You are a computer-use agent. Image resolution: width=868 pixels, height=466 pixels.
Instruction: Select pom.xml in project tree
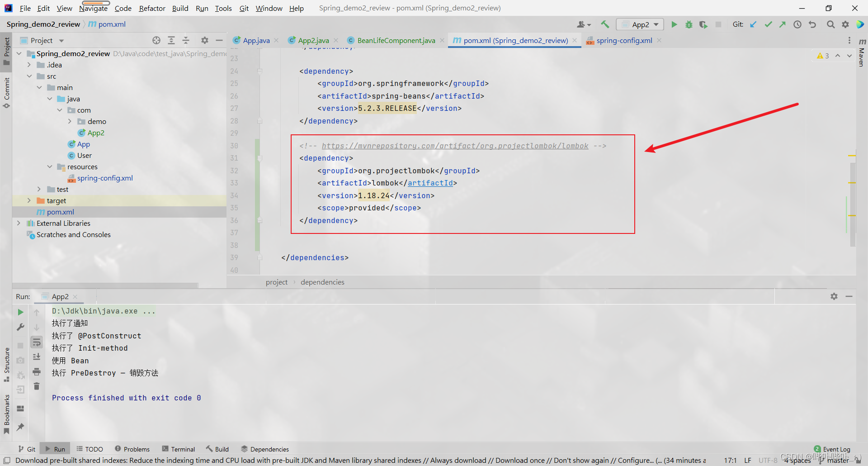click(60, 212)
